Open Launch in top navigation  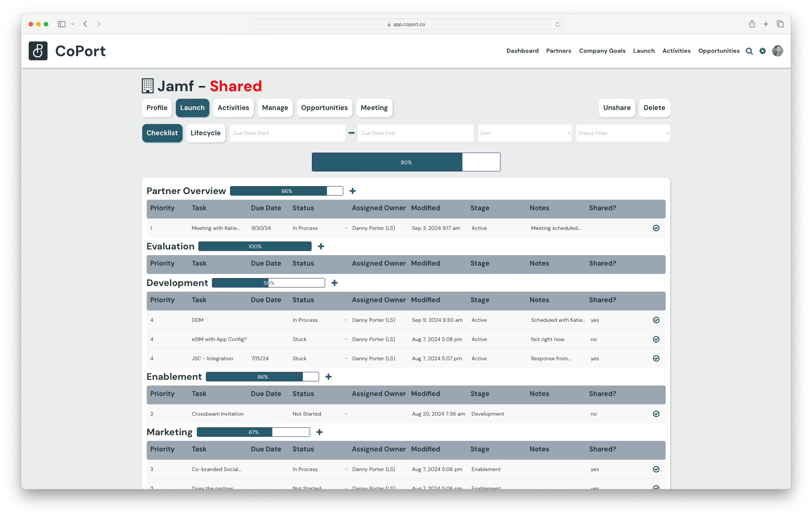644,51
